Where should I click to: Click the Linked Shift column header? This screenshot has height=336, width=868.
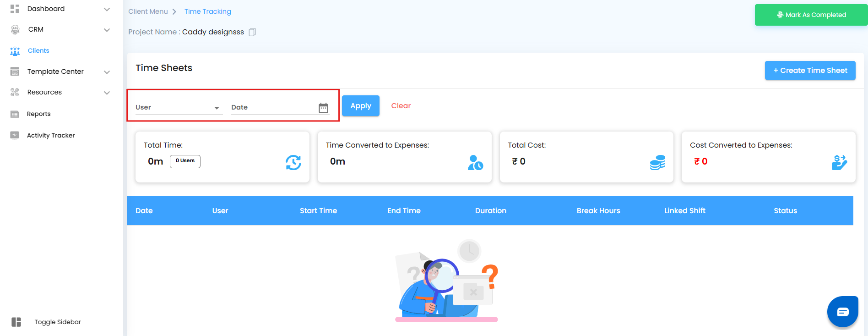coord(685,211)
